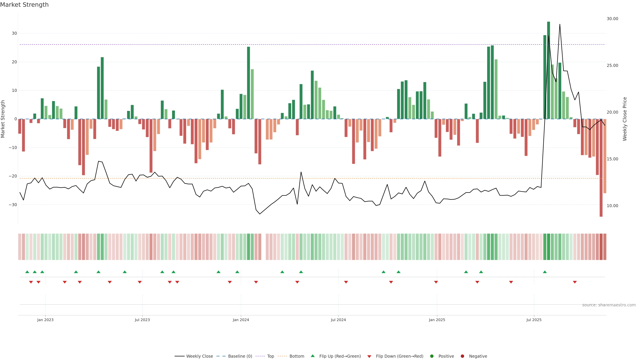Click the Jul 2025 axis label
The width and height of the screenshot is (644, 362).
[x=534, y=320]
